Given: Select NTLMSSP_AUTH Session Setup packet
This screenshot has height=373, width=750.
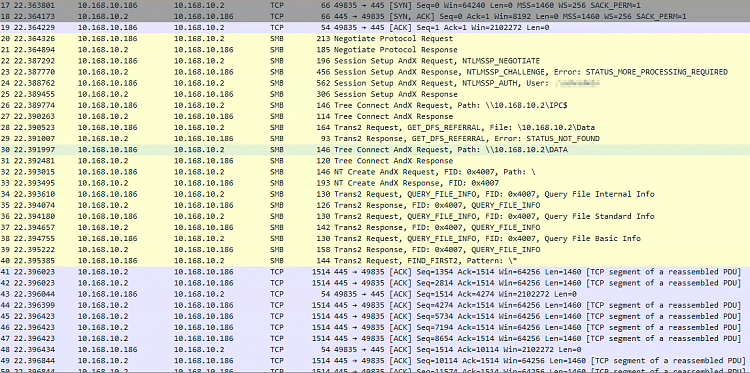Looking at the screenshot, I should (375, 83).
